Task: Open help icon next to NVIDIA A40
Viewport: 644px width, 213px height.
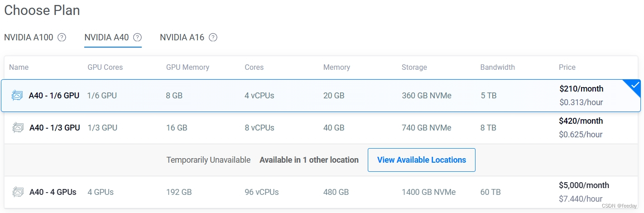Action: coord(138,37)
